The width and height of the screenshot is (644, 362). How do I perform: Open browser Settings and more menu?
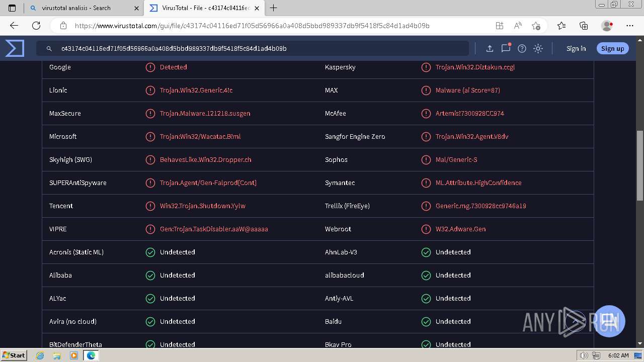point(630,26)
